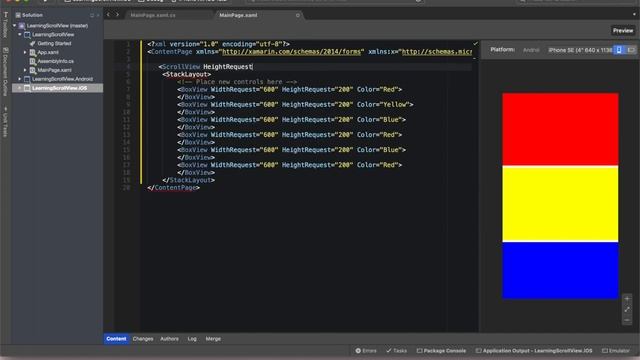
Task: Switch to the Changes view tab
Action: click(x=143, y=339)
